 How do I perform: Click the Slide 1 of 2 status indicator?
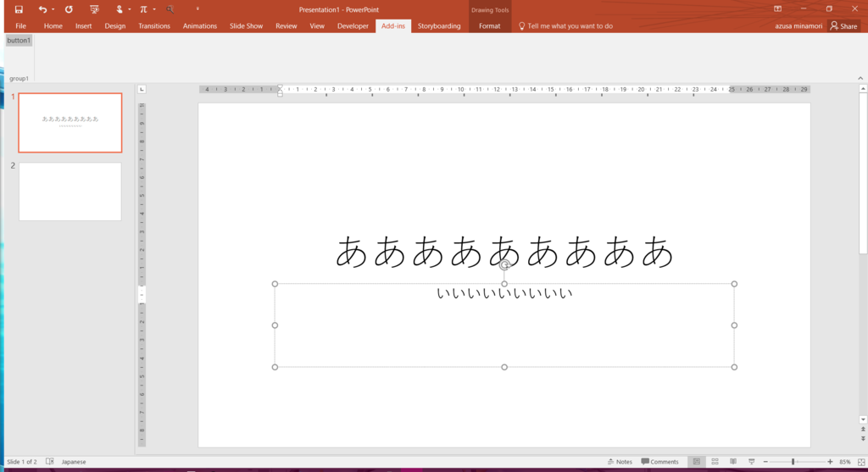(x=22, y=462)
